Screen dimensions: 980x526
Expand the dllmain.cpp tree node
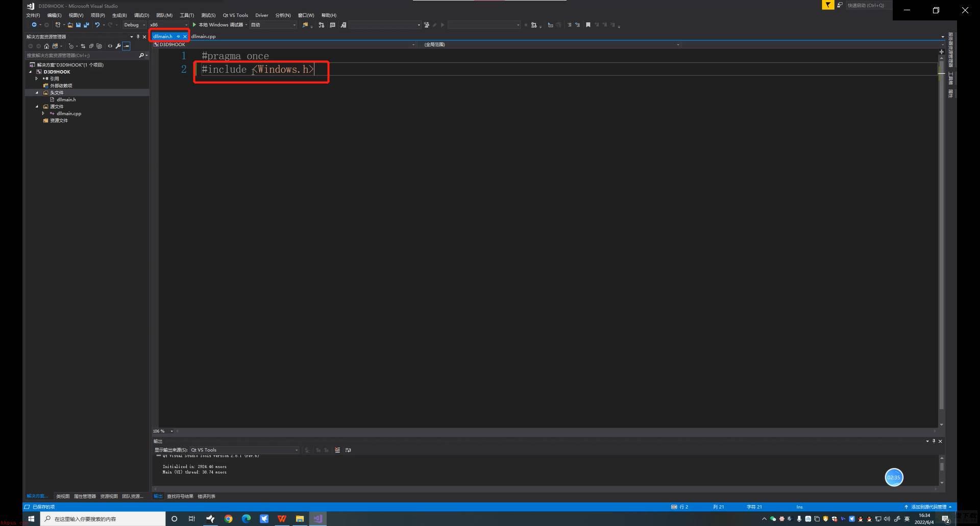point(43,113)
